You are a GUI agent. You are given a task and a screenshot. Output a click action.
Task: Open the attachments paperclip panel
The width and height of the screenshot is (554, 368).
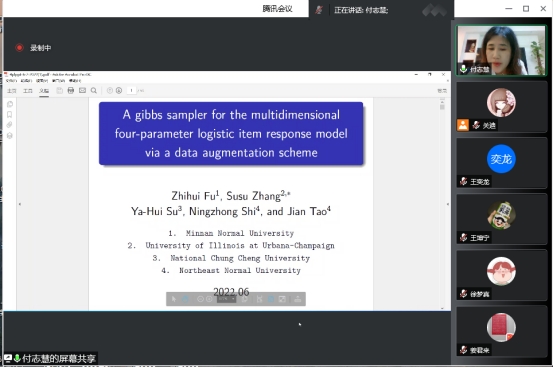click(10, 125)
